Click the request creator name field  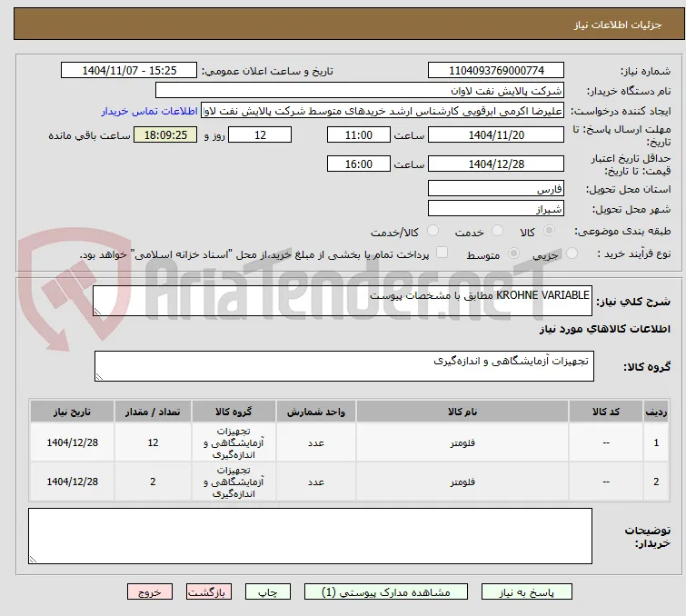(x=383, y=111)
